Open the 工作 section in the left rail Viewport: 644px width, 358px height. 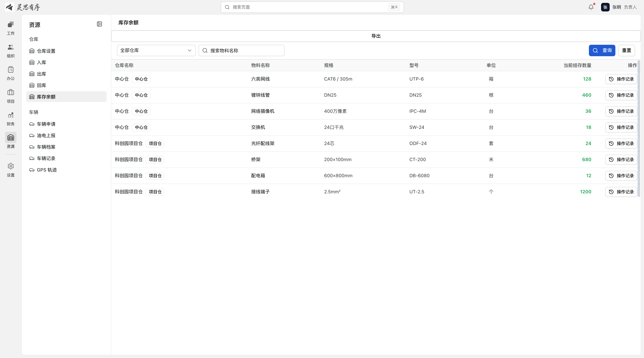click(11, 28)
